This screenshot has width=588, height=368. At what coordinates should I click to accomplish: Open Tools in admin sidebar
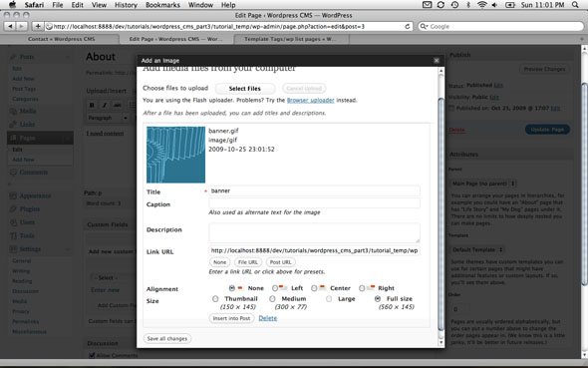(x=27, y=235)
